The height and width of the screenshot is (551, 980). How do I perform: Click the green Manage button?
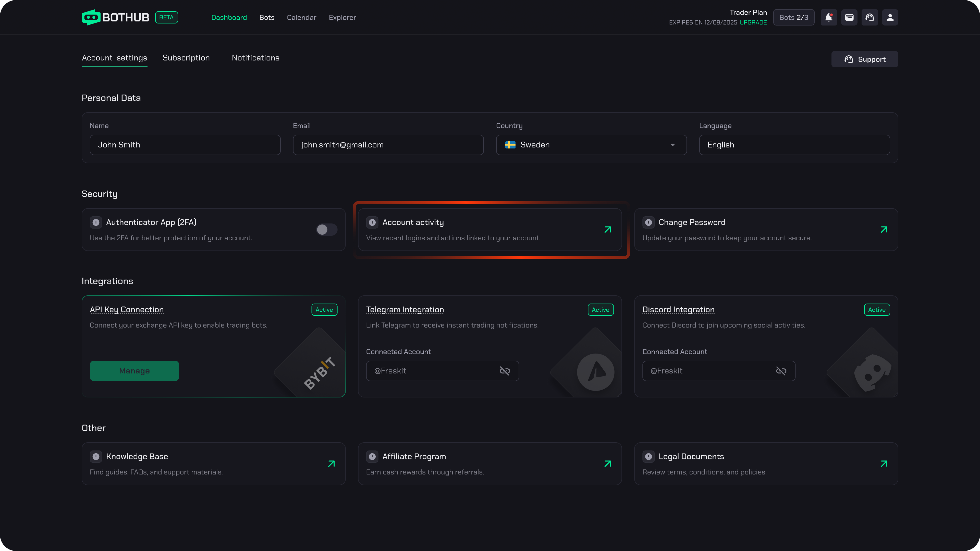click(x=134, y=371)
